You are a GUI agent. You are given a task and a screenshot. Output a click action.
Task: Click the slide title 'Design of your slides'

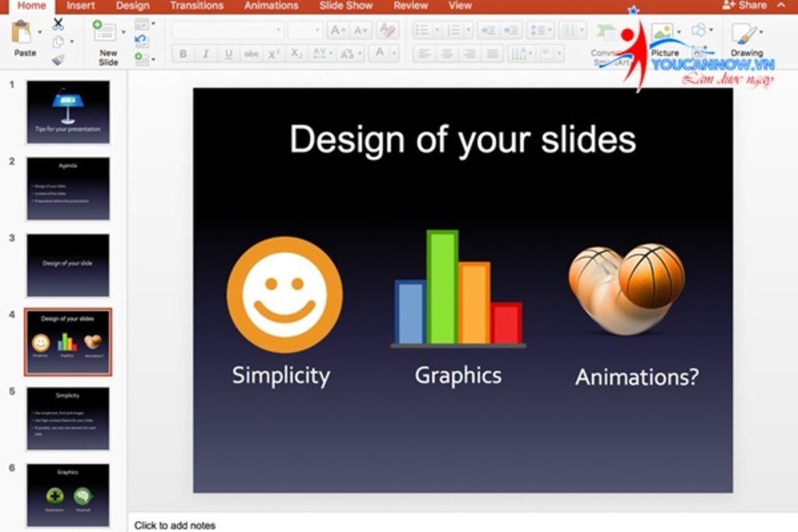point(463,139)
